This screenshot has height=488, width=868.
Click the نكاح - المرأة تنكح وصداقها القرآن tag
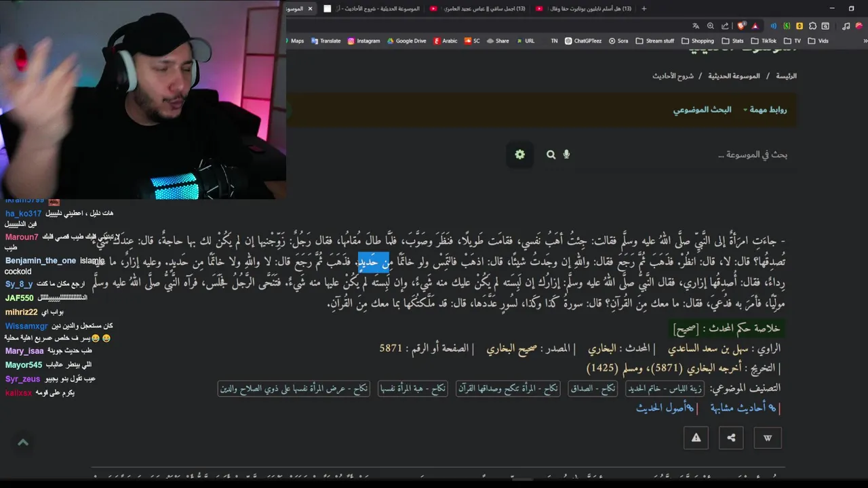(508, 388)
